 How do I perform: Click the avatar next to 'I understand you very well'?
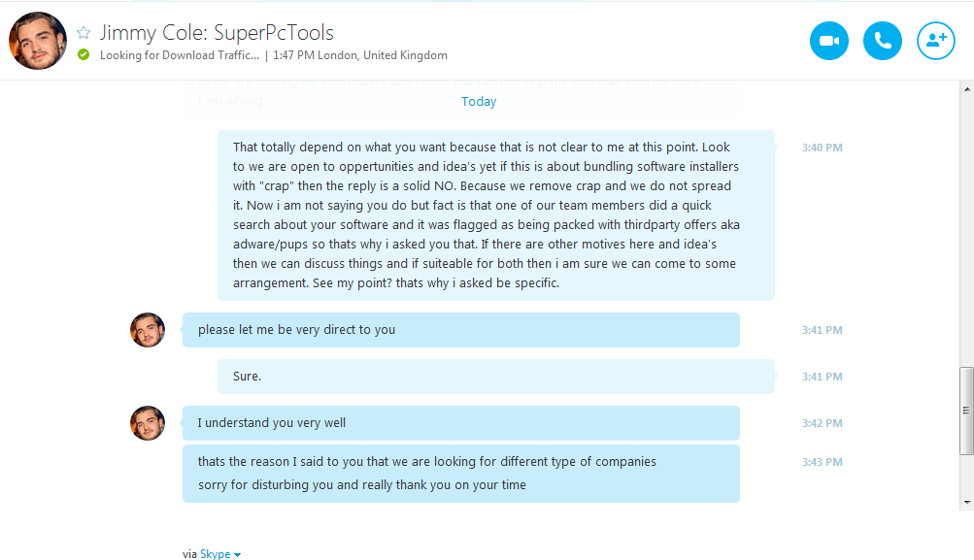coord(148,423)
